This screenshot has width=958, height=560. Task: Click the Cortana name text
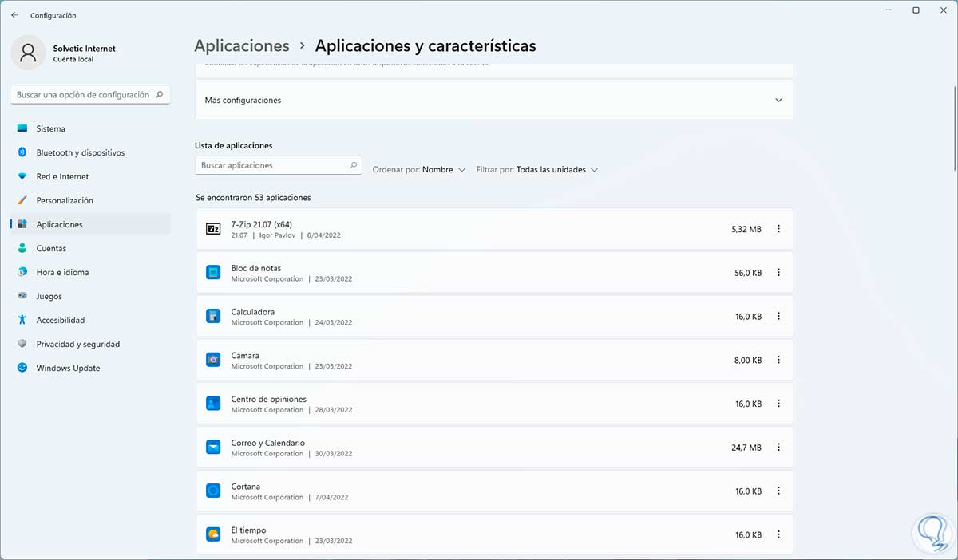coord(245,487)
